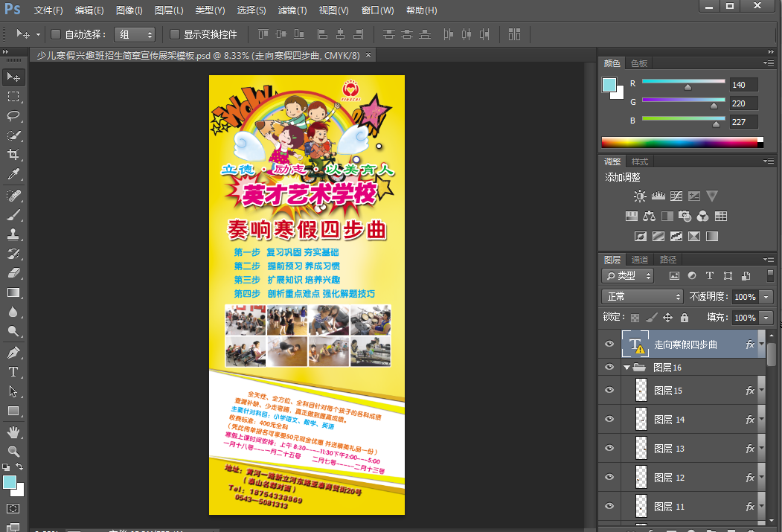Click the G value input field

point(743,103)
